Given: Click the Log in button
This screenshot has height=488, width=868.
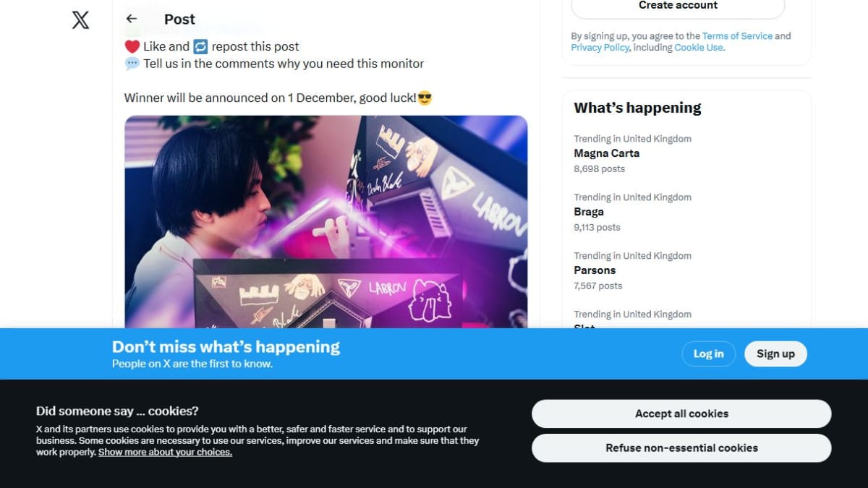Looking at the screenshot, I should (708, 354).
